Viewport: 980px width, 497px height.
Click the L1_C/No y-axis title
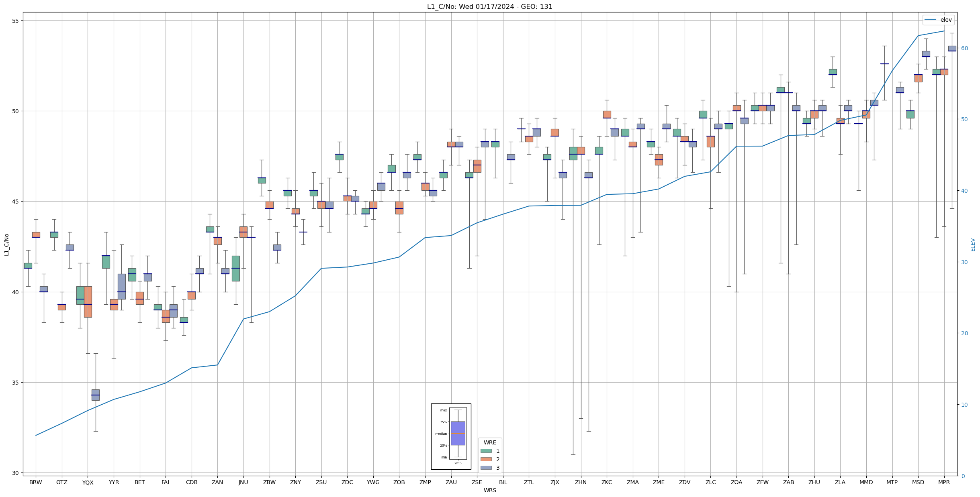pos(6,244)
